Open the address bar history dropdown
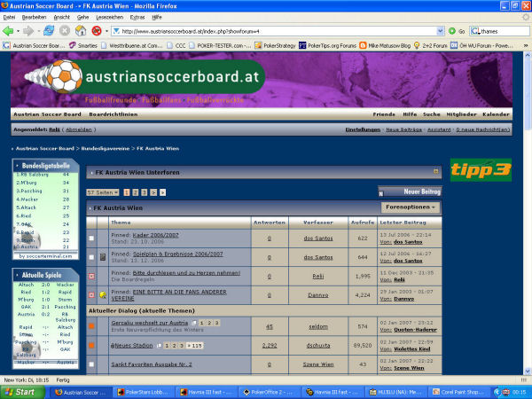The image size is (532, 399). pyautogui.click(x=440, y=31)
